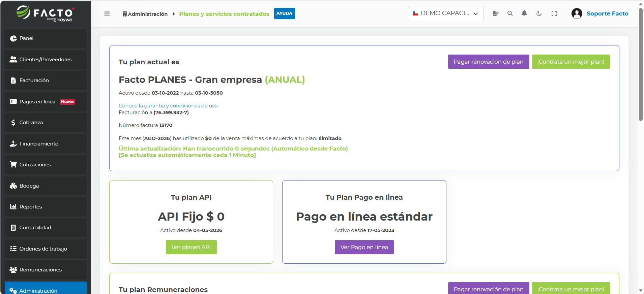Open Reportes menu item
This screenshot has width=644, height=294.
click(x=46, y=206)
